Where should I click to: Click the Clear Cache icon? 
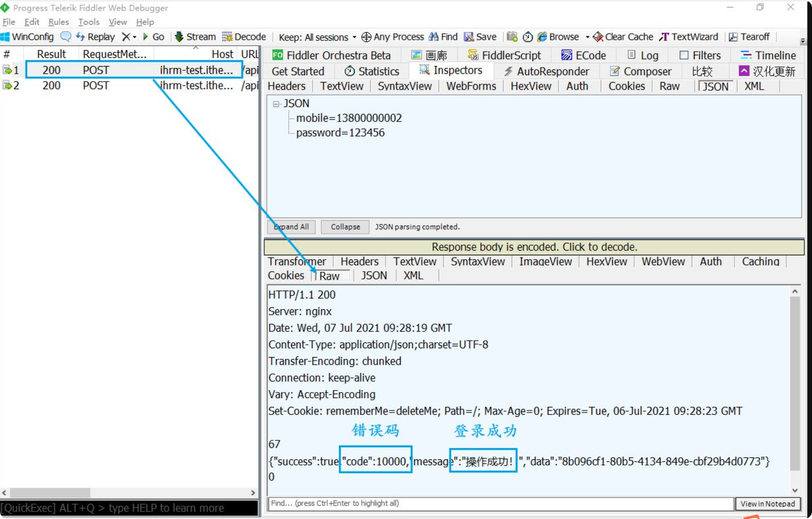coord(598,37)
